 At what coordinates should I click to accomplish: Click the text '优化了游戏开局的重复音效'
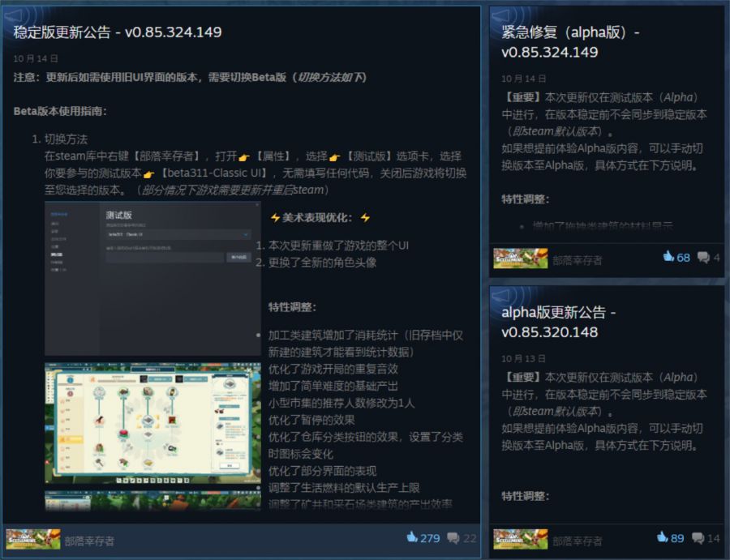pos(333,369)
